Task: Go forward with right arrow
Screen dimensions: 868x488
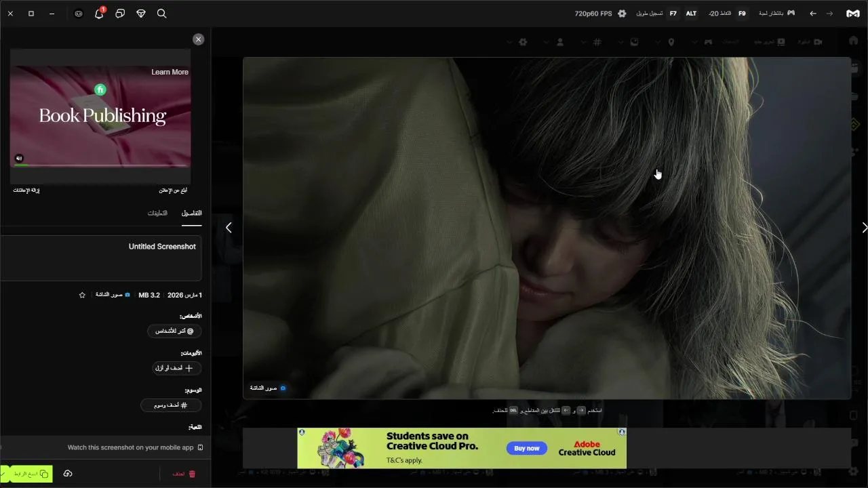Action: [x=829, y=14]
